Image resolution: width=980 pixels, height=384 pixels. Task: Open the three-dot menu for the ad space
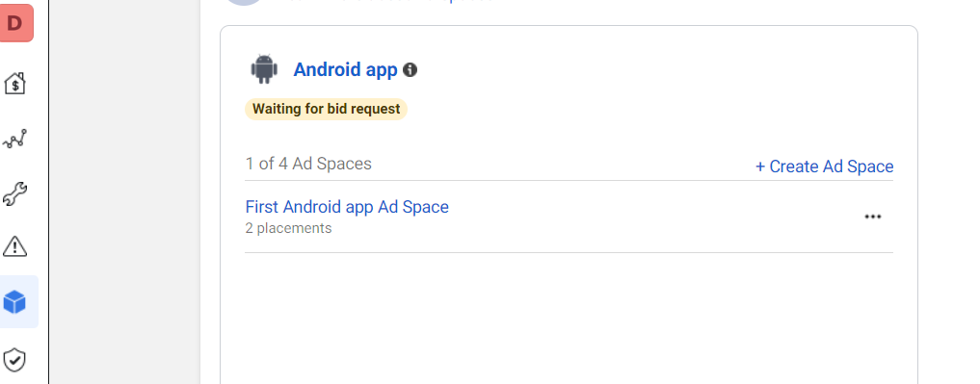[x=872, y=217]
